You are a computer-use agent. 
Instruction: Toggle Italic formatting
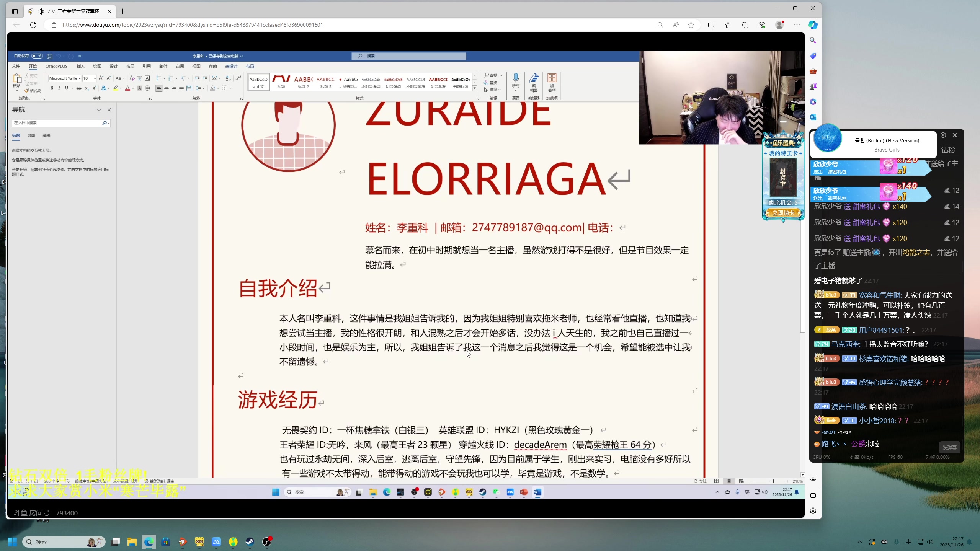tap(59, 88)
